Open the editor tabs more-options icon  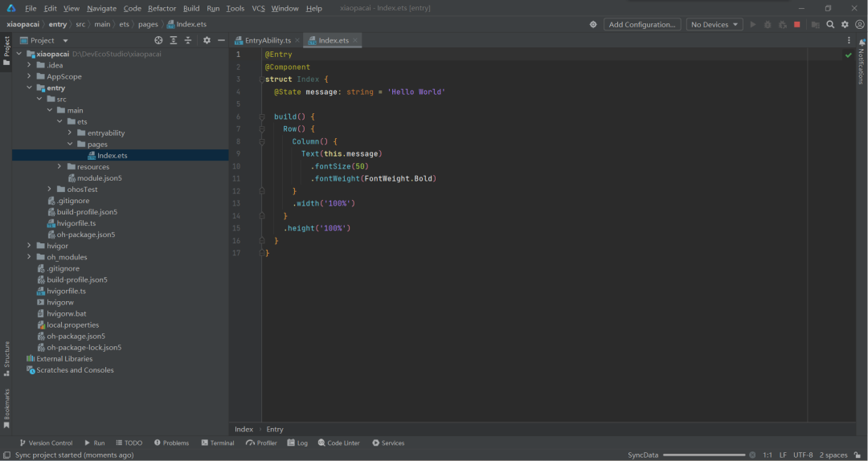[849, 40]
